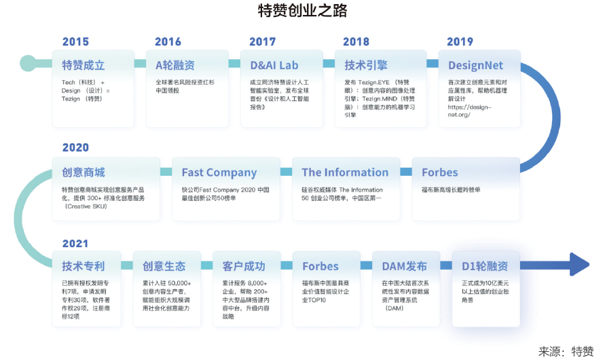Click the 10亿美元以上估值 description
The width and height of the screenshot is (603, 364).
coord(485,291)
